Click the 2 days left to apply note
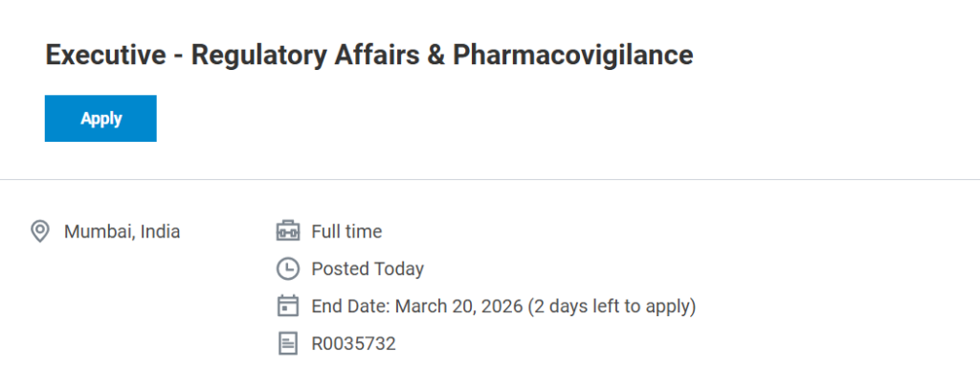The width and height of the screenshot is (980, 389). (x=612, y=307)
